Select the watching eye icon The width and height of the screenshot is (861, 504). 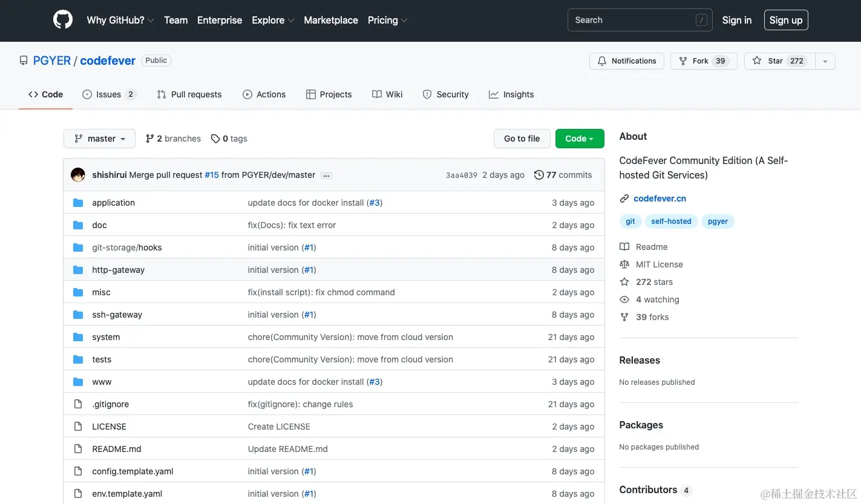(x=624, y=299)
